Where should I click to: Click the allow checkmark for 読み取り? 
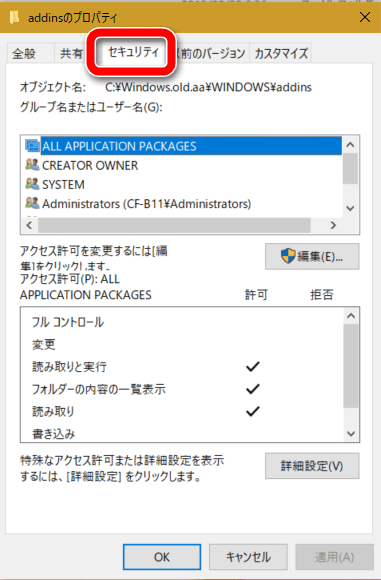253,411
